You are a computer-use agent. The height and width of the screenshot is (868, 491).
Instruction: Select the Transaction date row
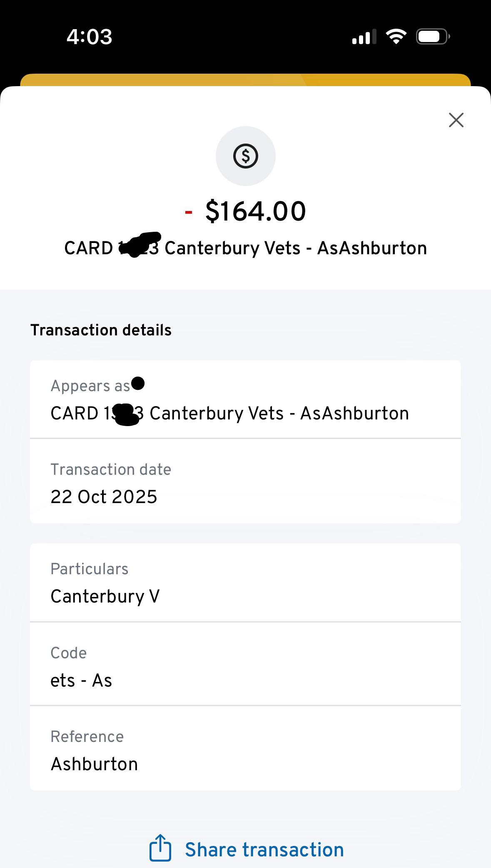(x=245, y=482)
